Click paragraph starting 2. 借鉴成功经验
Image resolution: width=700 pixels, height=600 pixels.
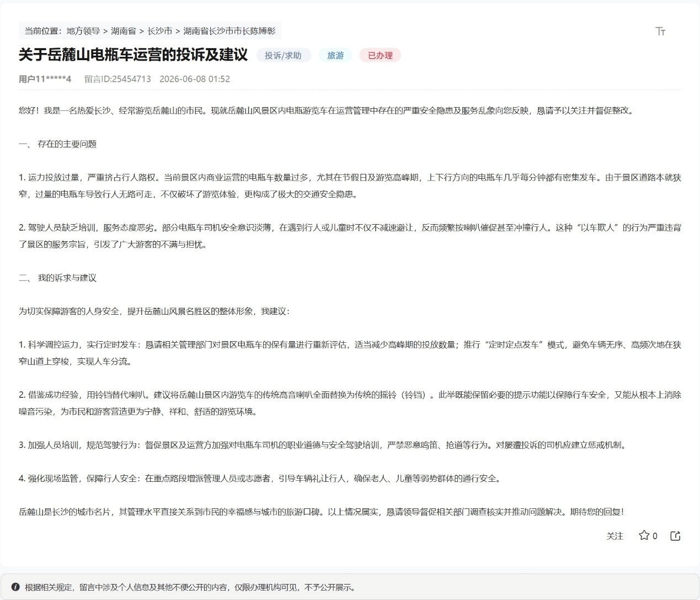(x=350, y=403)
